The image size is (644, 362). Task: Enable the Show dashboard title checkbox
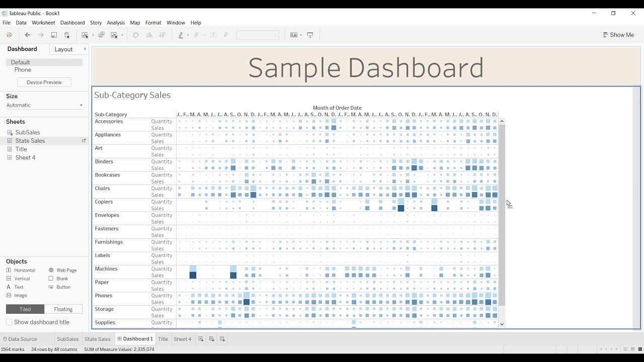click(9, 322)
